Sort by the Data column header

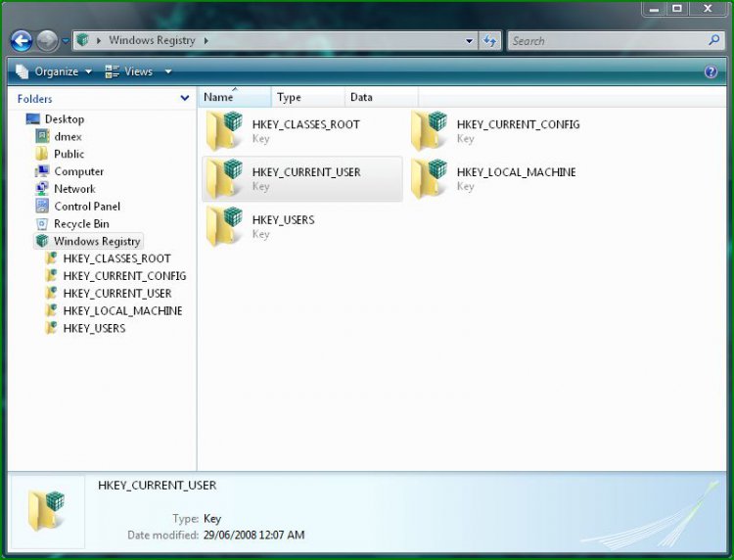click(382, 97)
